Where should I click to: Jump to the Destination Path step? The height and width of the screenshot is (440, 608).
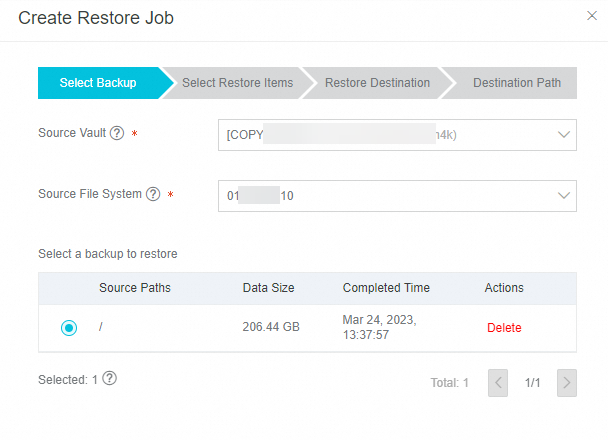coord(516,83)
